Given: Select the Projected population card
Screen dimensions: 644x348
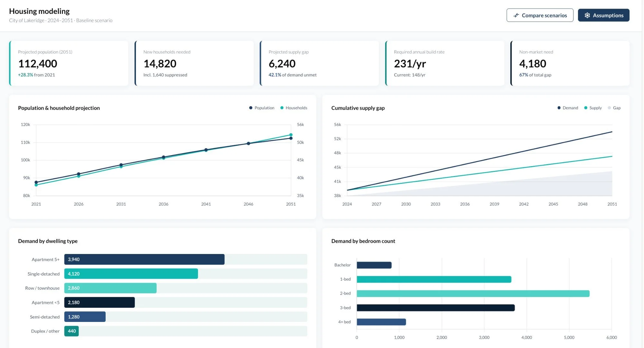Looking at the screenshot, I should 69,63.
